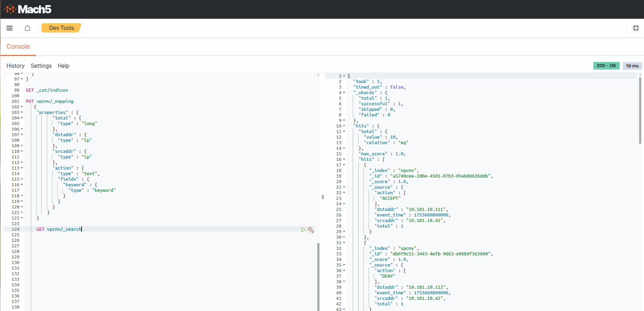The image size is (644, 311).
Task: Click the pane resize handle between editor and response
Action: (323, 197)
